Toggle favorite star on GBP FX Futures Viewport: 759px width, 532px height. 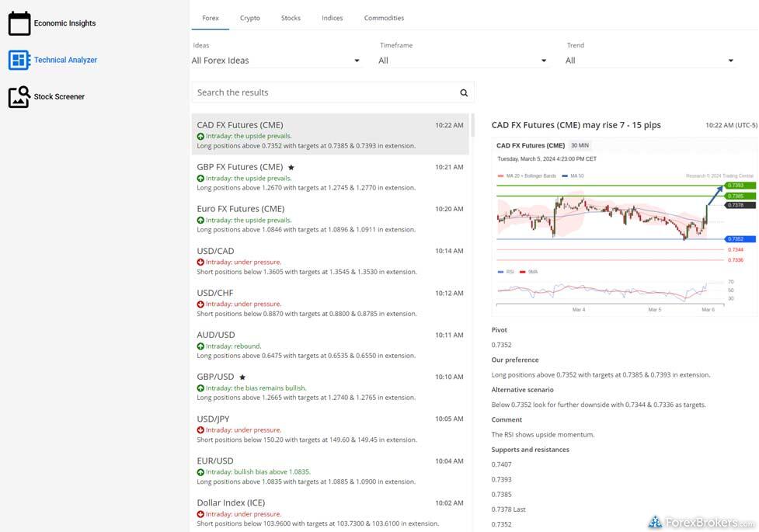coord(291,167)
